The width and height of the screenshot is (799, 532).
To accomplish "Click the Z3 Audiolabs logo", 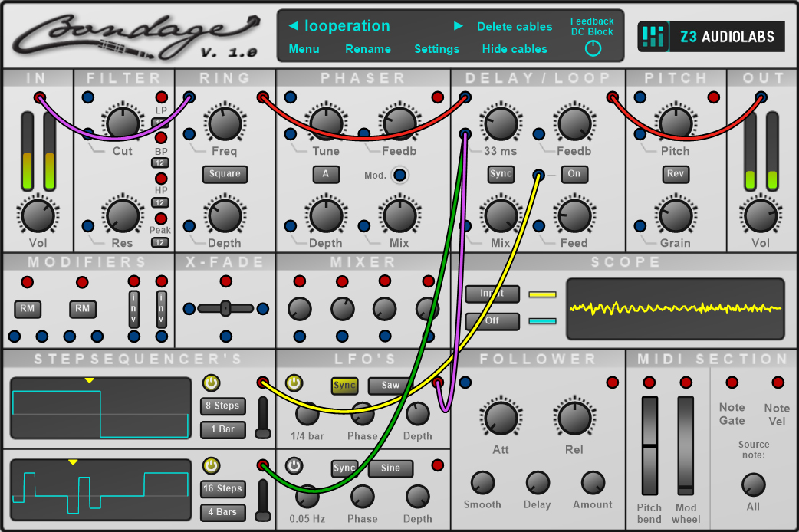I will [711, 37].
